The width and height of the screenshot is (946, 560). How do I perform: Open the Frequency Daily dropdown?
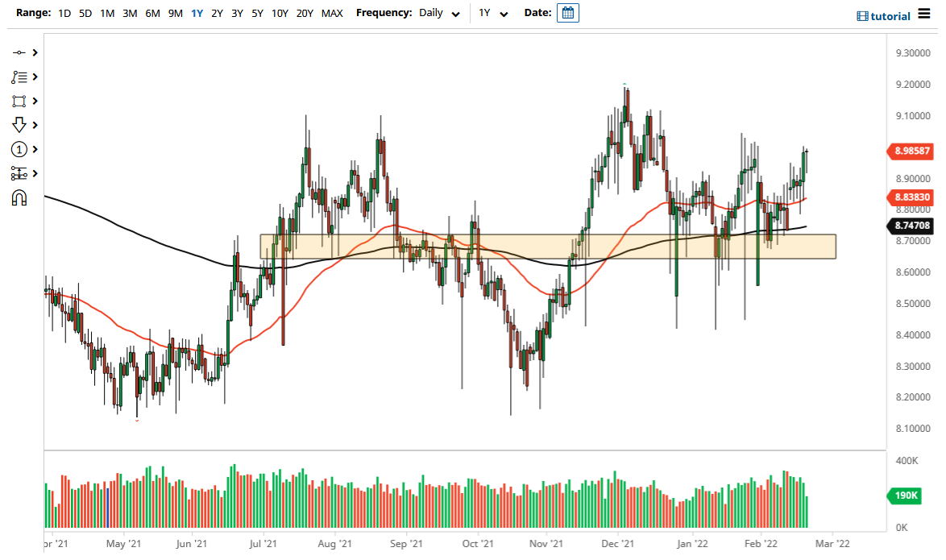[439, 13]
